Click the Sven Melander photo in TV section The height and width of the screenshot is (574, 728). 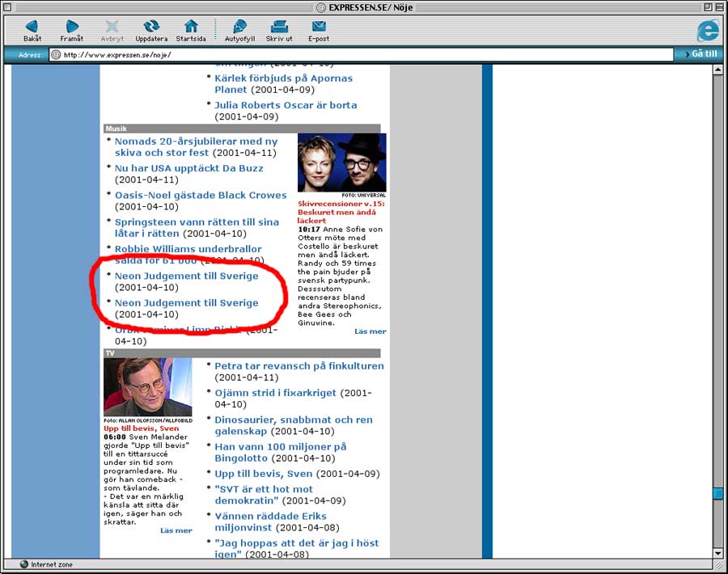(148, 387)
